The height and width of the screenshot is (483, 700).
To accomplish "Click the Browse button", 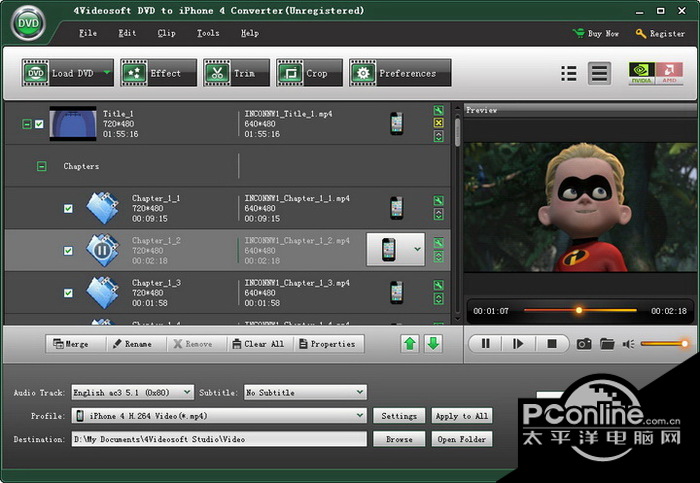I will pyautogui.click(x=399, y=439).
